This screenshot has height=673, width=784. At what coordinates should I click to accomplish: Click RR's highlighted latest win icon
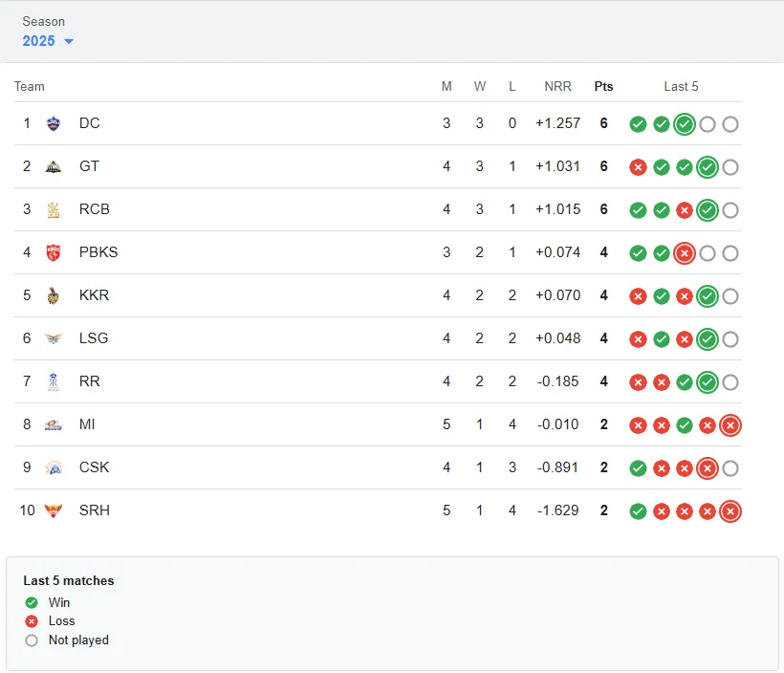coord(708,382)
